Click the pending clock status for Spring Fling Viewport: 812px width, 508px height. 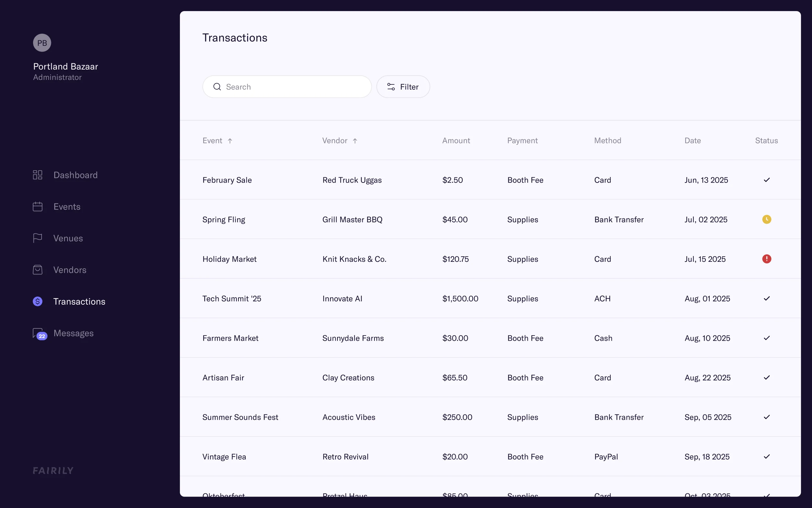[766, 219]
